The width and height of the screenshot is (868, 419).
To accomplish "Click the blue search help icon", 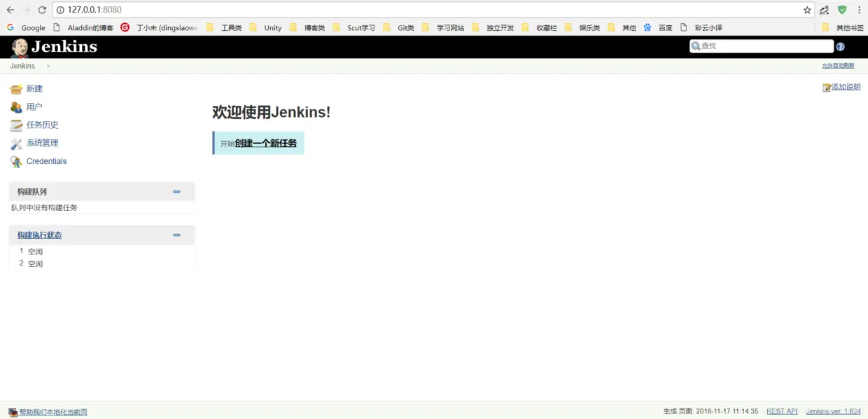I will click(841, 47).
